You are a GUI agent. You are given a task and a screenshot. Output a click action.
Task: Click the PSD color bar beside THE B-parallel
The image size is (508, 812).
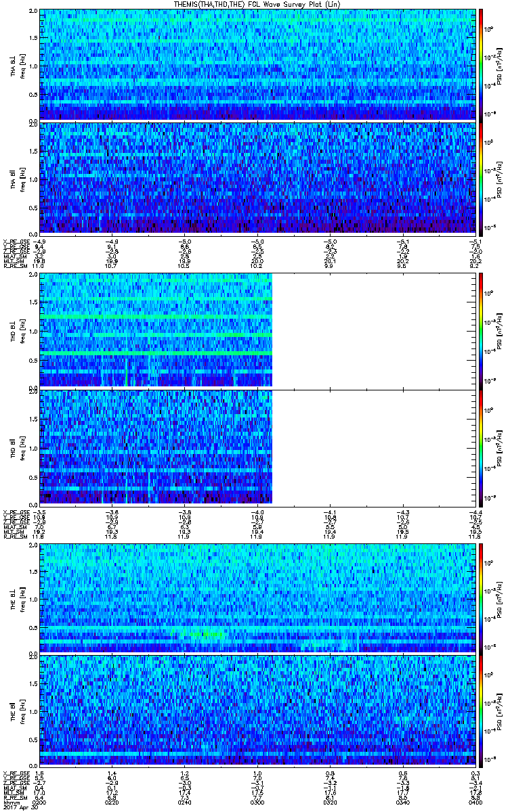481,710
